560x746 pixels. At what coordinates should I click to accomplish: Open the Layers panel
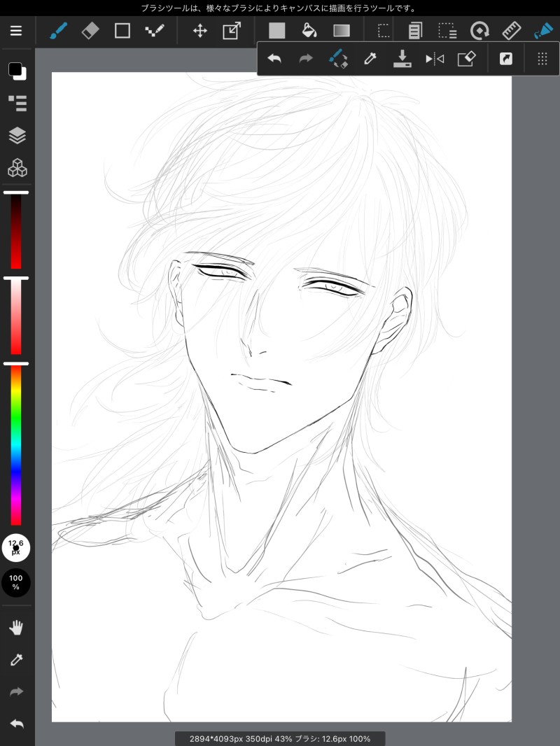click(17, 136)
